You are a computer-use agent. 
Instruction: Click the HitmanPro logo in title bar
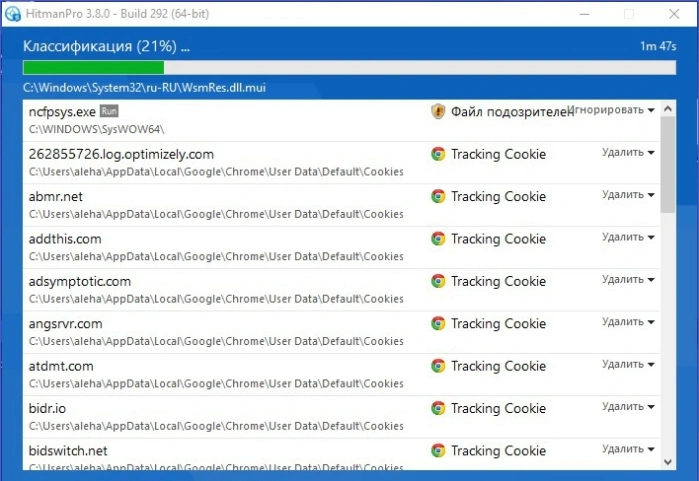12,14
